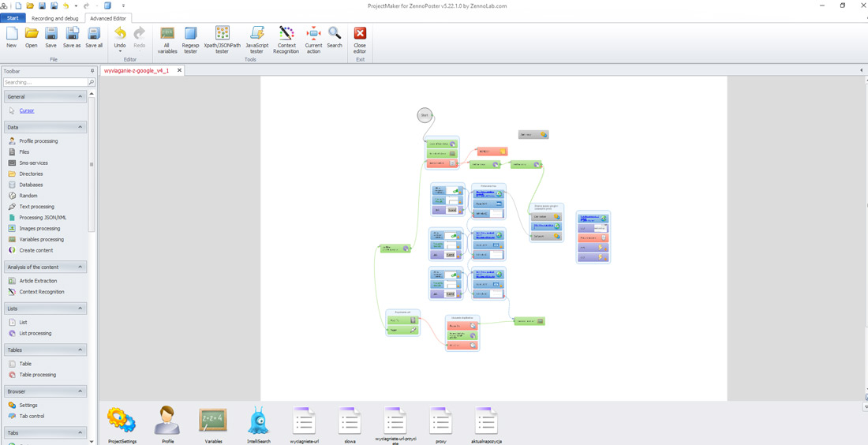
Task: Collapse the Analysis of the content section
Action: (x=80, y=267)
